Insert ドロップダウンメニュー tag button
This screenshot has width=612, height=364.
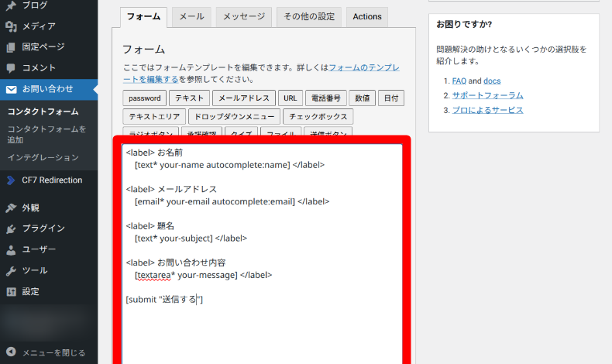coord(234,117)
